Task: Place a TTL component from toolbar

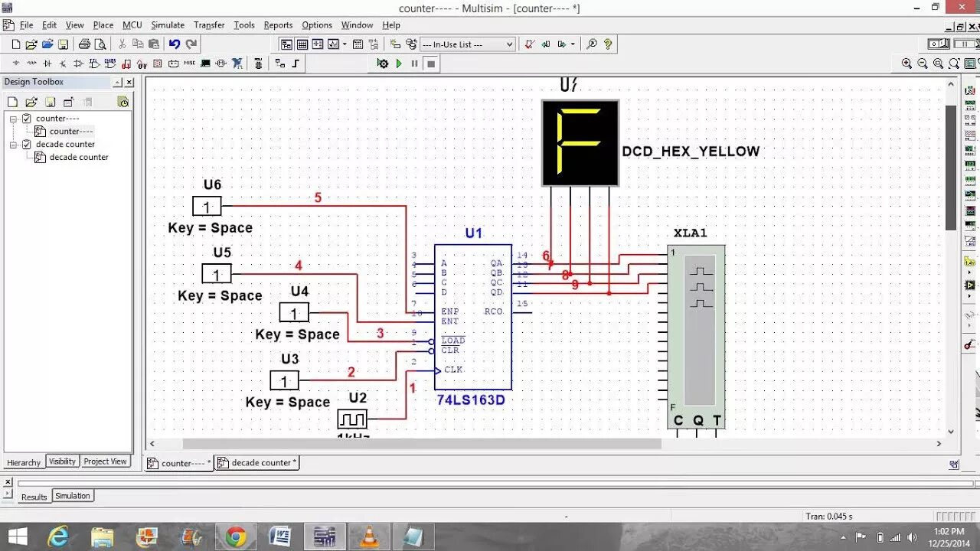Action: [x=93, y=64]
